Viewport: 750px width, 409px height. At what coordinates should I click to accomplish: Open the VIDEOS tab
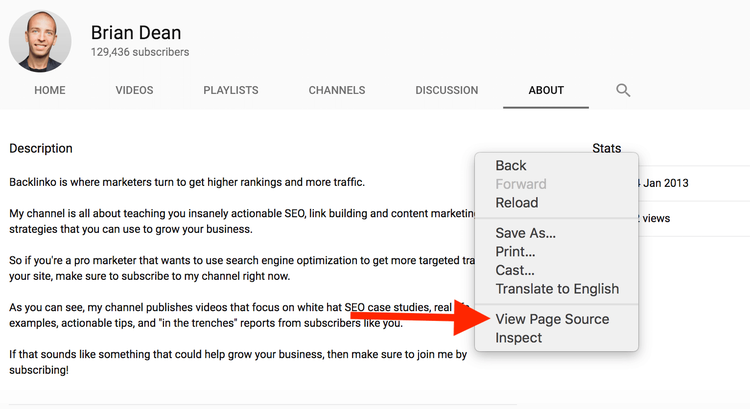(x=134, y=90)
